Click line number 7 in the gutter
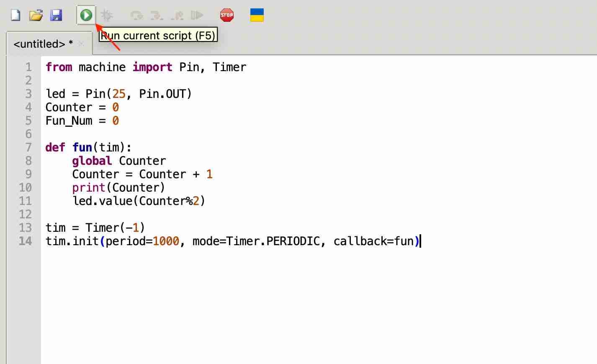This screenshot has height=364, width=597. [28, 147]
